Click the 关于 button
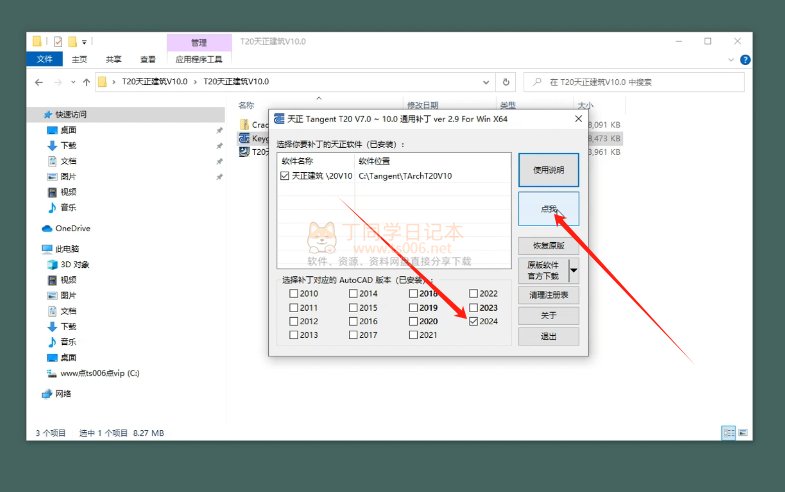This screenshot has height=492, width=785. click(x=549, y=315)
